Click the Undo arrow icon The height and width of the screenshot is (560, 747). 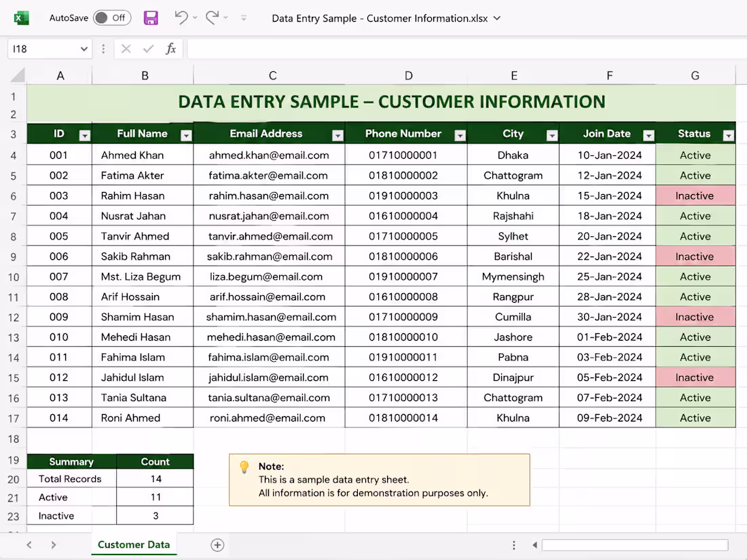[x=181, y=18]
